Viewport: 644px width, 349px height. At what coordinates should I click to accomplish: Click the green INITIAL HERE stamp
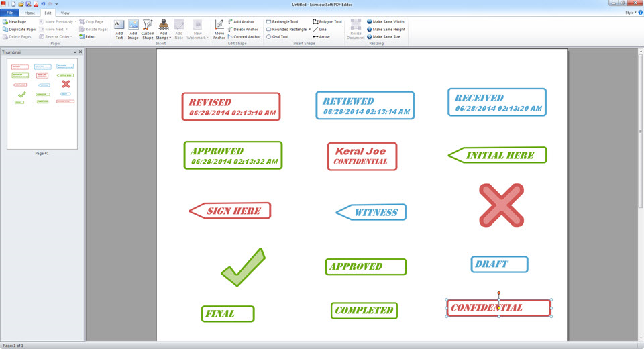497,155
